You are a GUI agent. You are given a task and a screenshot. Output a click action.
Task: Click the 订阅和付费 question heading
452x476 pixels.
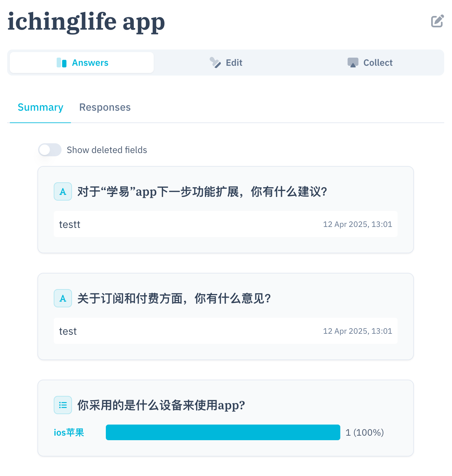click(x=174, y=299)
